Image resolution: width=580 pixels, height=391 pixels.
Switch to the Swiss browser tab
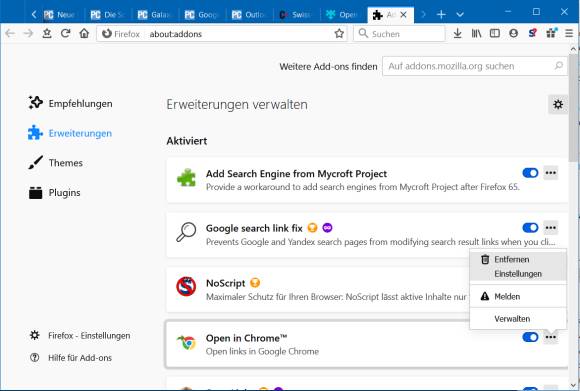296,15
